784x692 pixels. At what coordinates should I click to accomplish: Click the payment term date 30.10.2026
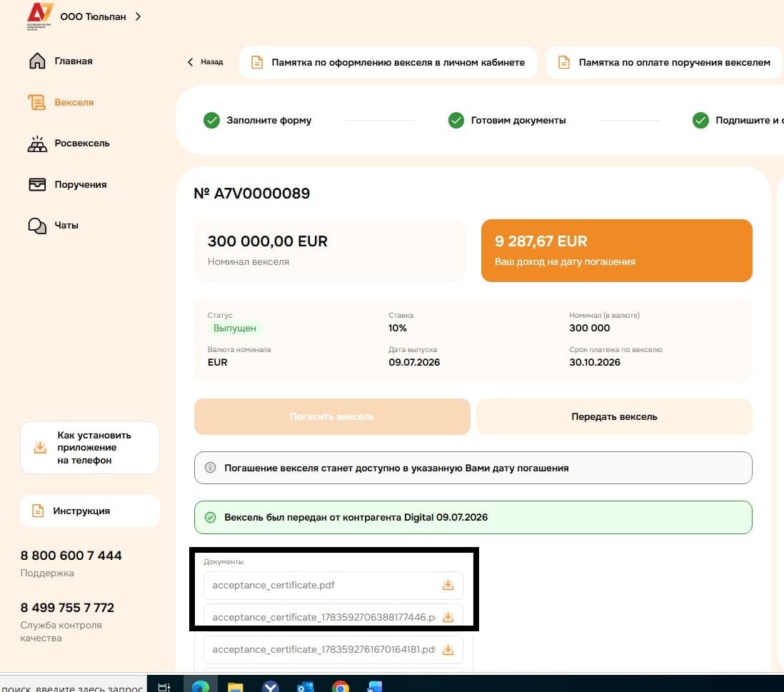click(x=595, y=362)
